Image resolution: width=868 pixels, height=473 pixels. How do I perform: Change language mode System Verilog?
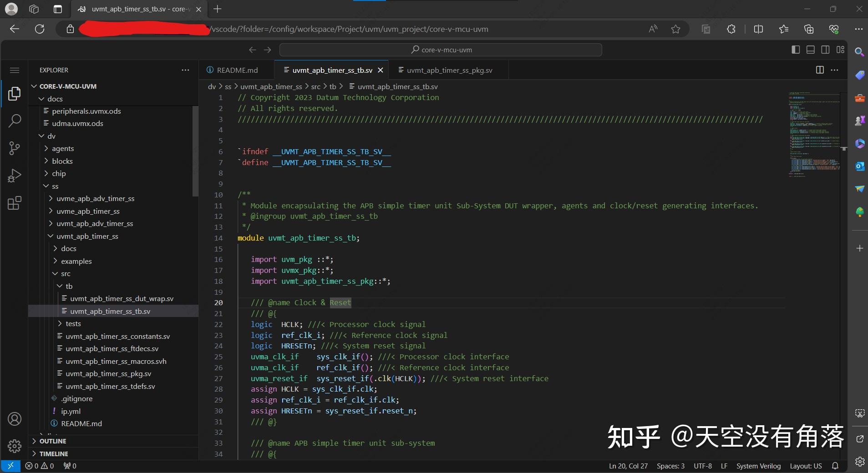pos(758,466)
